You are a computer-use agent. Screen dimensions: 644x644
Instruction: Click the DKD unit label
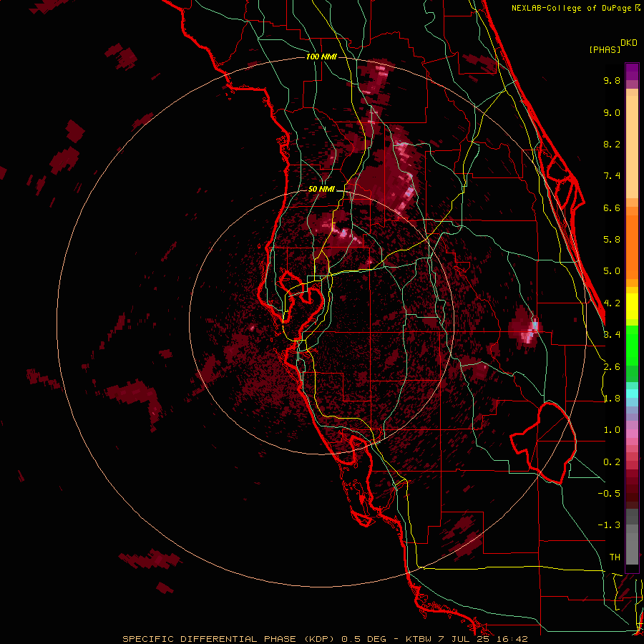[x=629, y=43]
